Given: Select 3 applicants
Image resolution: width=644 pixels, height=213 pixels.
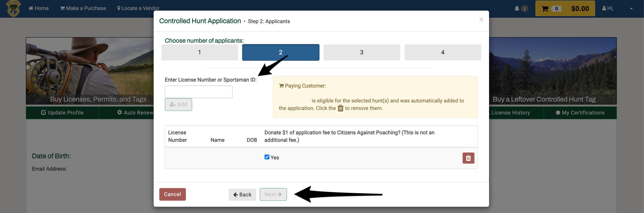Looking at the screenshot, I should pos(361,52).
